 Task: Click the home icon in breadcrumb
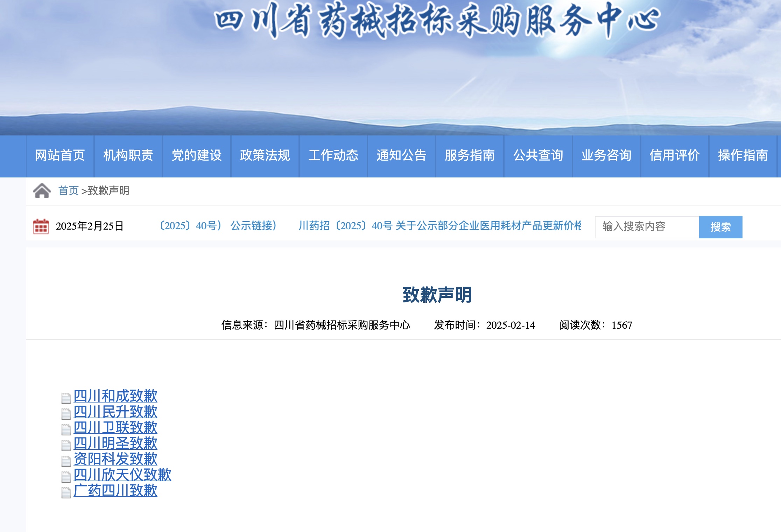[x=42, y=191]
